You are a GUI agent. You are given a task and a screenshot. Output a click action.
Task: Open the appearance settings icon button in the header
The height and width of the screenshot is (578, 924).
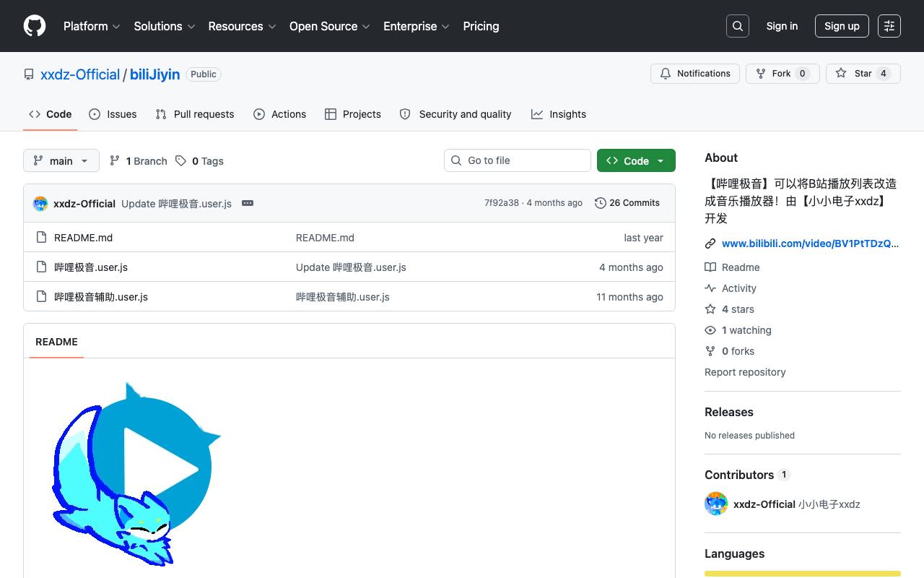pos(889,26)
